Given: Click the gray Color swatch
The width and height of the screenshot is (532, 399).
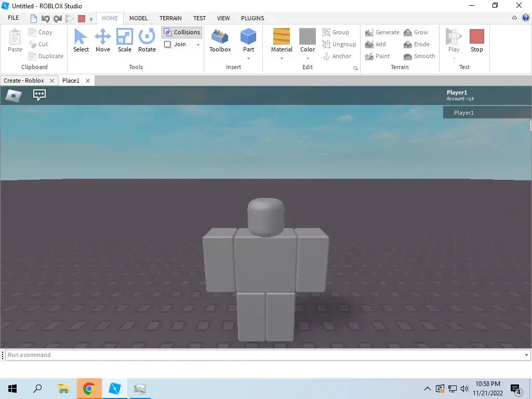Looking at the screenshot, I should point(308,37).
